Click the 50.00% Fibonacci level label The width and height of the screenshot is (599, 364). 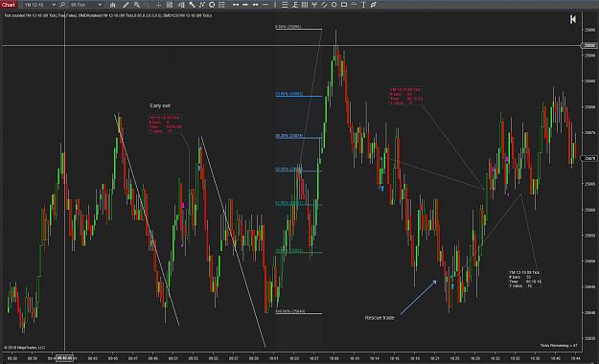(288, 169)
